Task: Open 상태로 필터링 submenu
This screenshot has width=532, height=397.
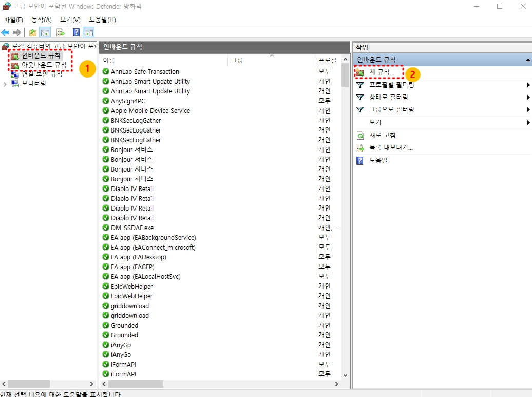Action: tap(389, 98)
